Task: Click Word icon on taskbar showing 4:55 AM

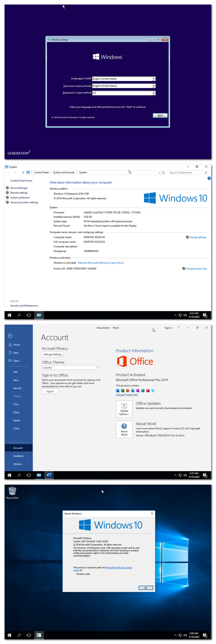Action: point(49,475)
